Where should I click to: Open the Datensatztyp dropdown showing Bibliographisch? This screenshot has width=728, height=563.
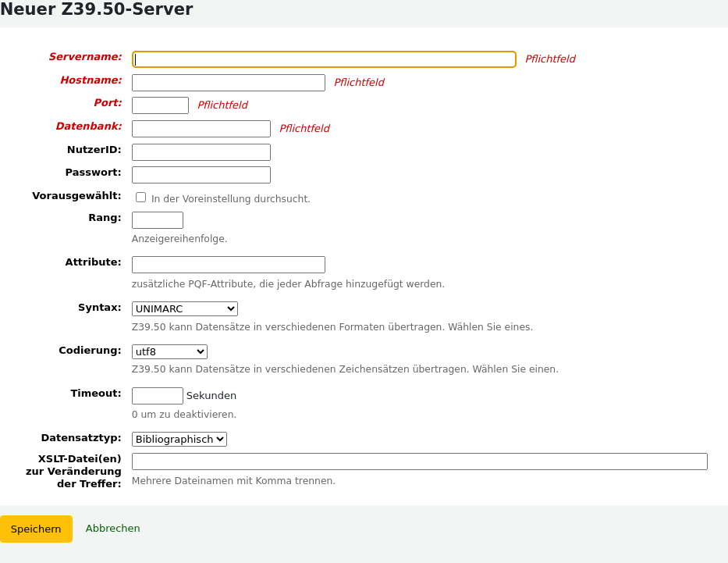coord(179,438)
